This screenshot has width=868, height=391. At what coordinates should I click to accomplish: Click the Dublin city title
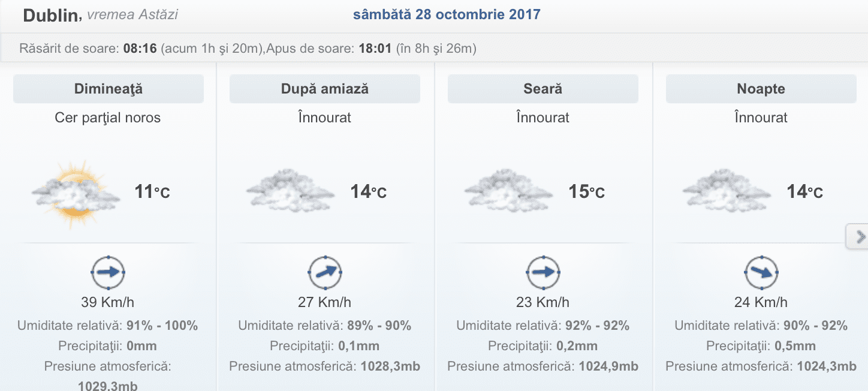(x=50, y=16)
